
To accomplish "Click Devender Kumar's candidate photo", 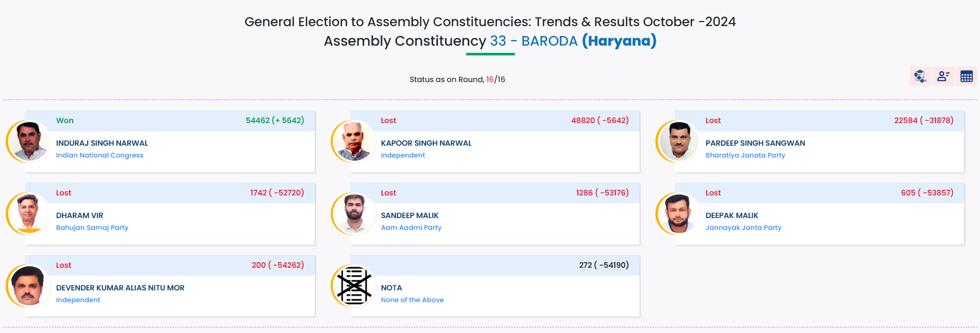I will coord(29,286).
